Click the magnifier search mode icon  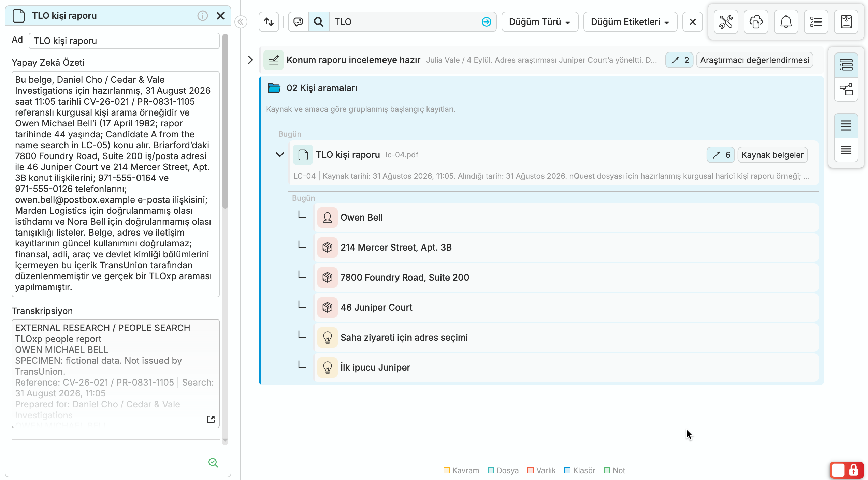[x=319, y=22]
